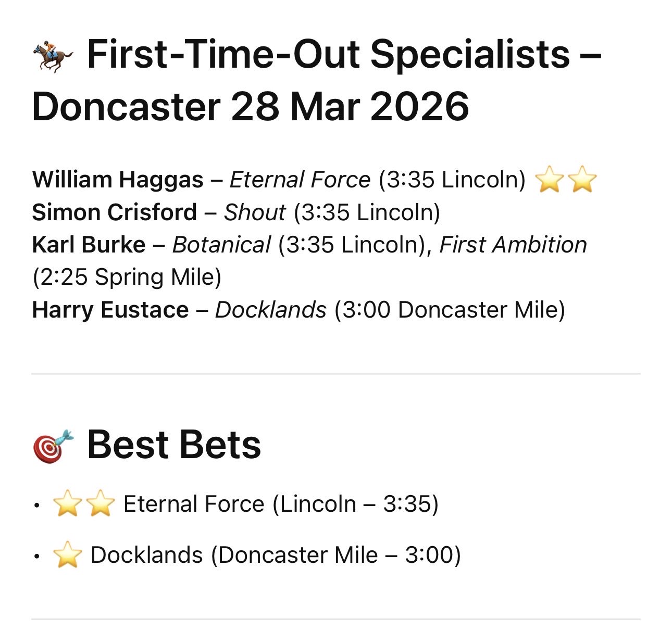
Task: Click the bold trainer name Karl Burke
Action: [89, 245]
